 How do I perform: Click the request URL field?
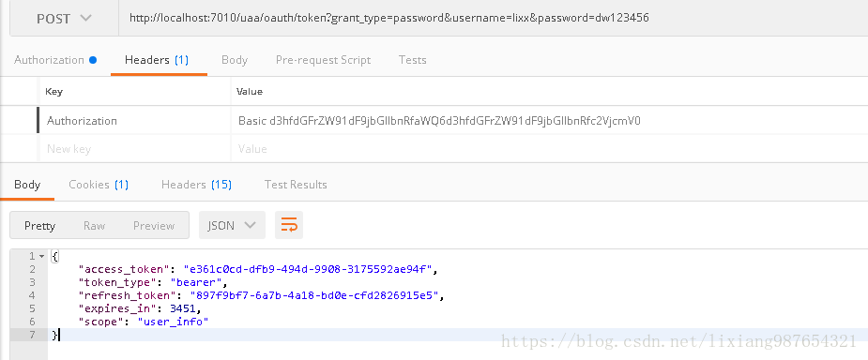click(494, 18)
